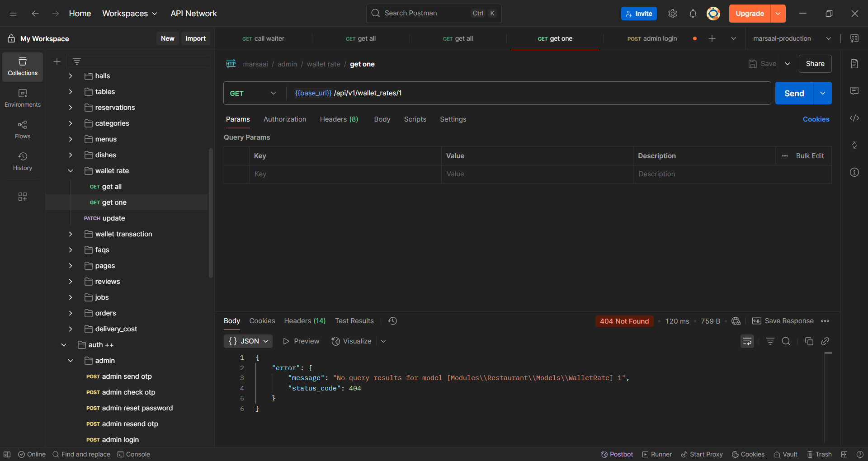868x461 pixels.
Task: Click the query param Key input cell
Action: coord(345,174)
